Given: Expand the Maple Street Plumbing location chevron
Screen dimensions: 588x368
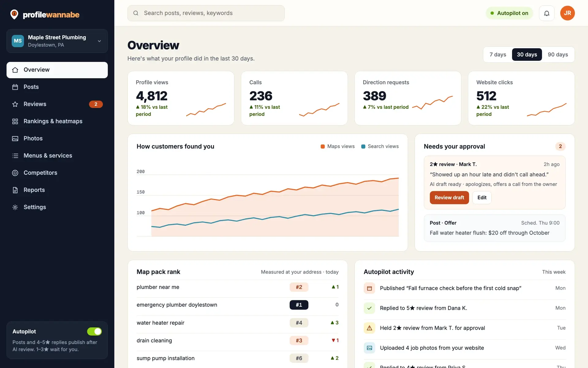Looking at the screenshot, I should point(99,41).
